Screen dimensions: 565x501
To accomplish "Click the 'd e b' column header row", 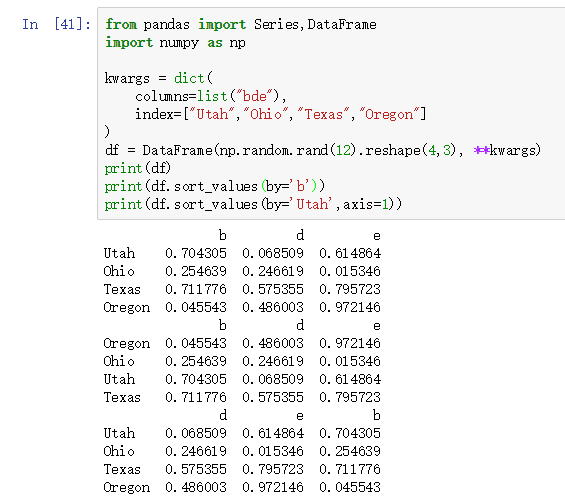I will click(300, 416).
